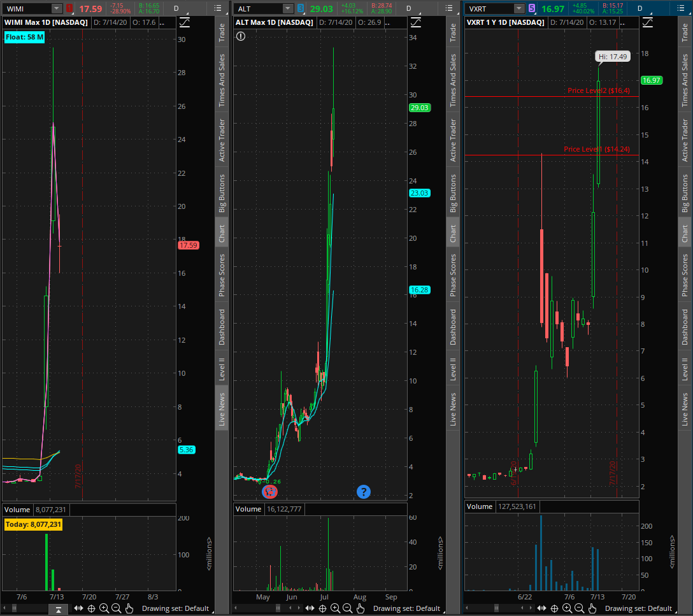Open Dashboard tab in VXRT panel
This screenshot has width=693, height=616.
pyautogui.click(x=685, y=327)
